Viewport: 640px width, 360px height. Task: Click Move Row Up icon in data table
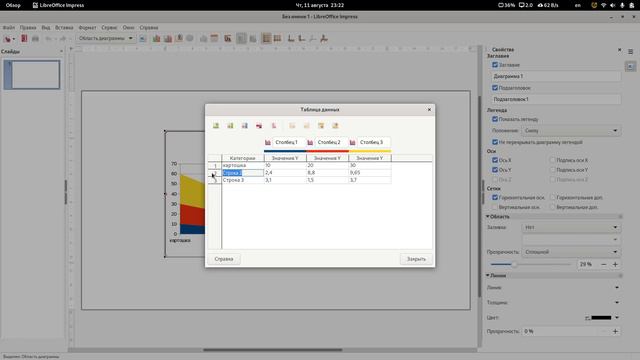pos(321,126)
